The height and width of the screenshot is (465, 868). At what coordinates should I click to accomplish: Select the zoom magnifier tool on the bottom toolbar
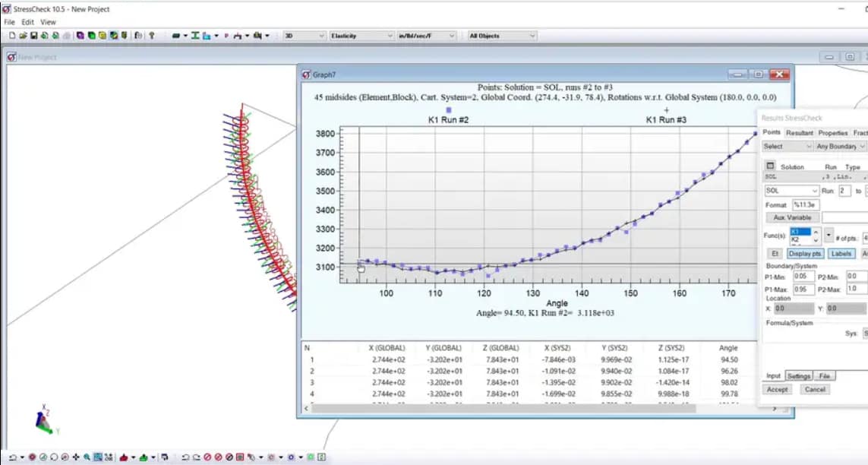coord(87,457)
